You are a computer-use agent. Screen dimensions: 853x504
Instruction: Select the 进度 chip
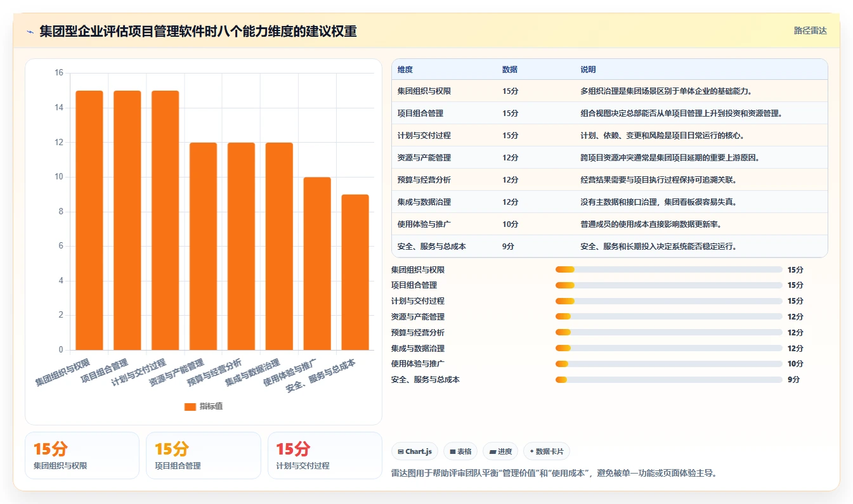[500, 451]
